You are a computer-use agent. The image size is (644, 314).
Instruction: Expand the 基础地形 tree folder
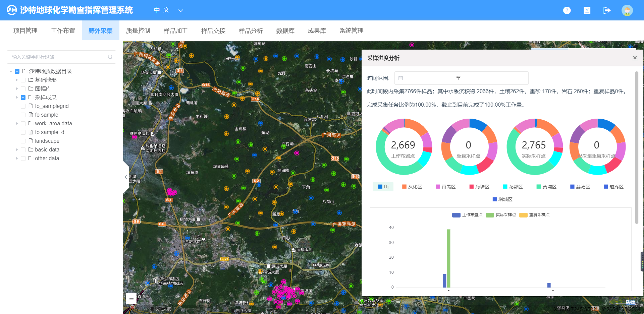pyautogui.click(x=17, y=80)
